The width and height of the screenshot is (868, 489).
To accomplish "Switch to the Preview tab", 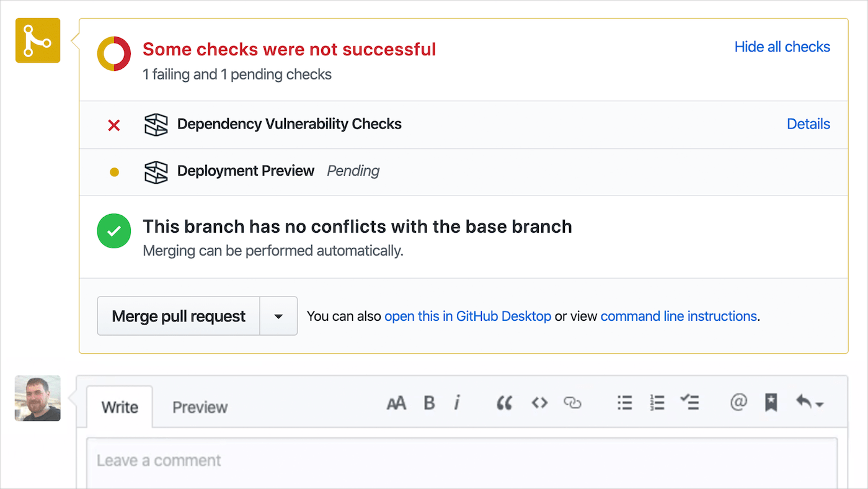I will [x=200, y=408].
